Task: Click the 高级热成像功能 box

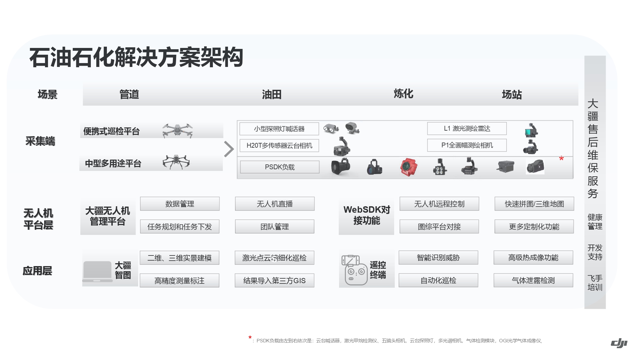Action: (533, 257)
